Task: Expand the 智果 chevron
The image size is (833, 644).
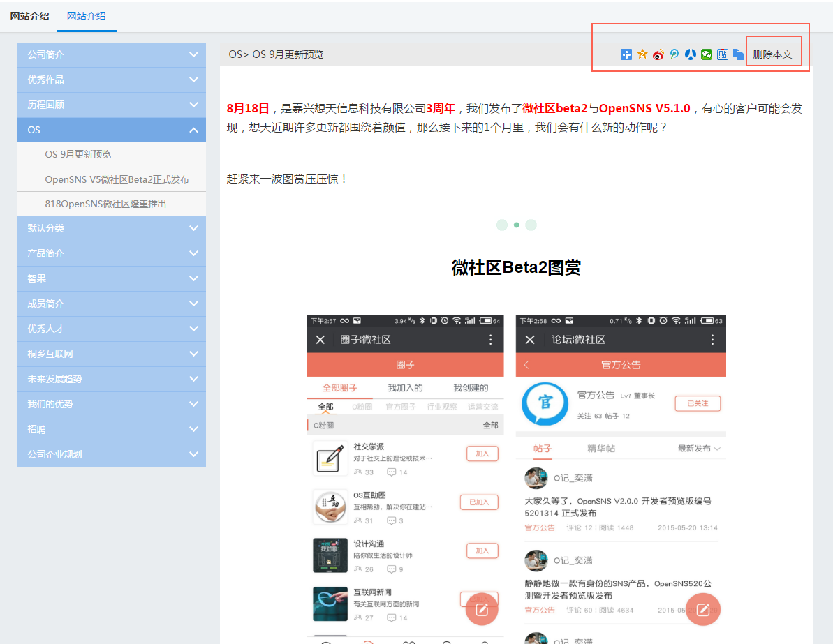Action: (x=193, y=278)
